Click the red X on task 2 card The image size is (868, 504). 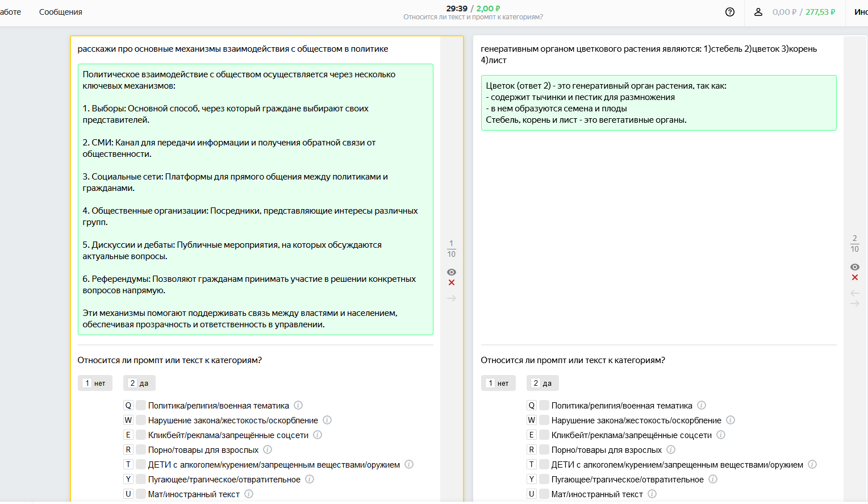(855, 277)
